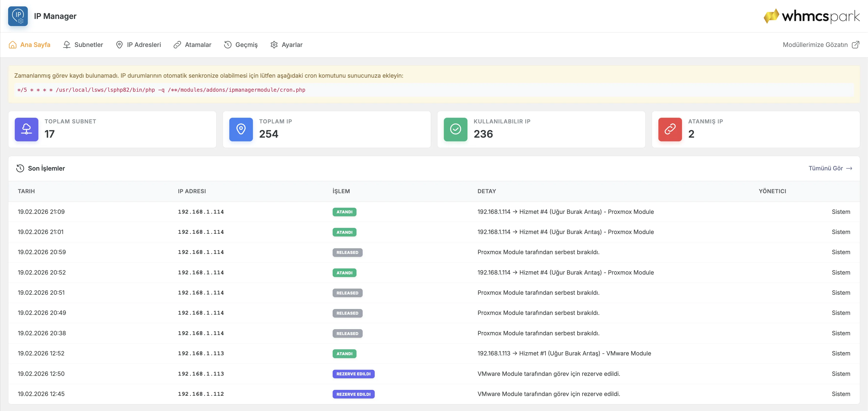The height and width of the screenshot is (411, 868).
Task: Click the RELEASED badge in the 20:49 row
Action: tap(347, 313)
